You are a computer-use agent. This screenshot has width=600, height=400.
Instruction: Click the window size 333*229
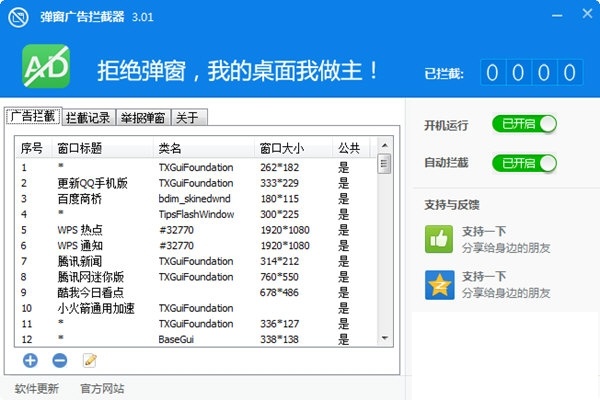tap(279, 183)
